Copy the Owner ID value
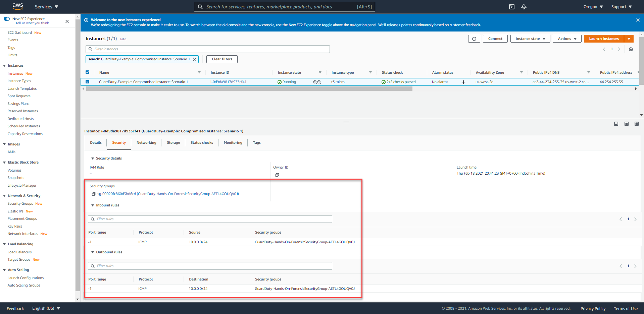Screen dimensions: 644x314 [277, 175]
